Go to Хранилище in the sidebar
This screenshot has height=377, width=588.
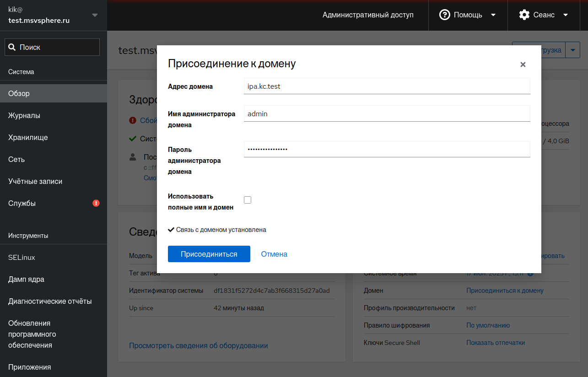coord(28,138)
